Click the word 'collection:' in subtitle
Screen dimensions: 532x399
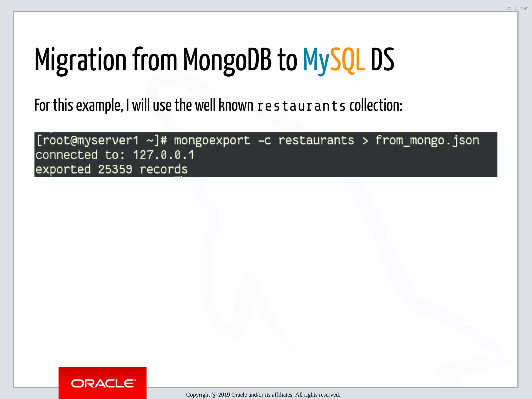point(376,105)
